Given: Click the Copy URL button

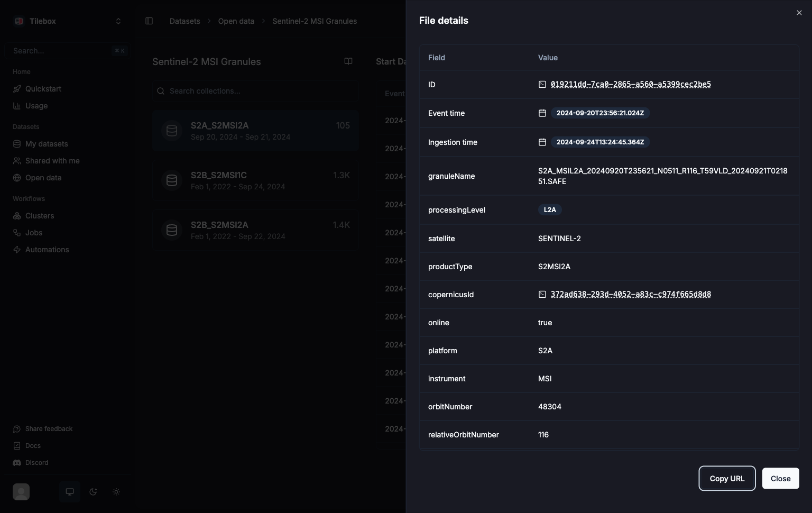Looking at the screenshot, I should 727,479.
